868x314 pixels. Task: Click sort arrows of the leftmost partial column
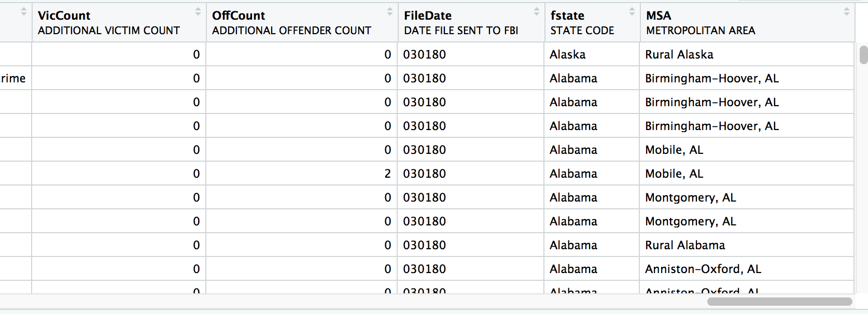pos(23,11)
